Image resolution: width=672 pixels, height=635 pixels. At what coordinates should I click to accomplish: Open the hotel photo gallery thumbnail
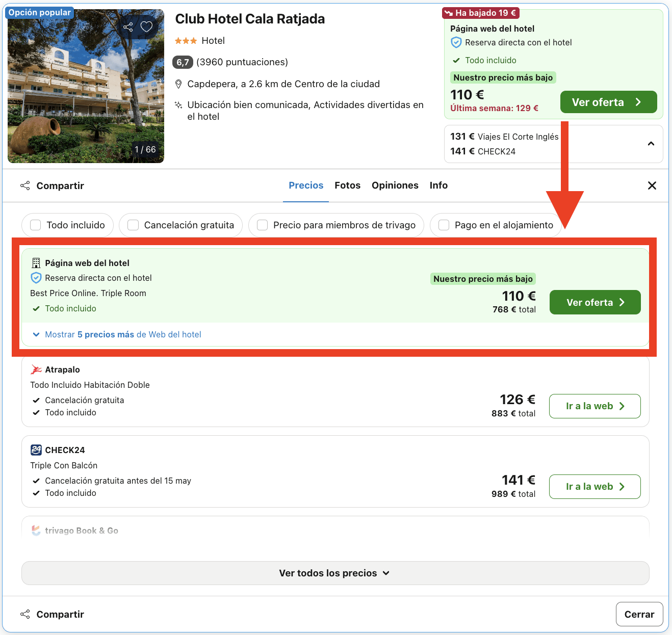(86, 86)
